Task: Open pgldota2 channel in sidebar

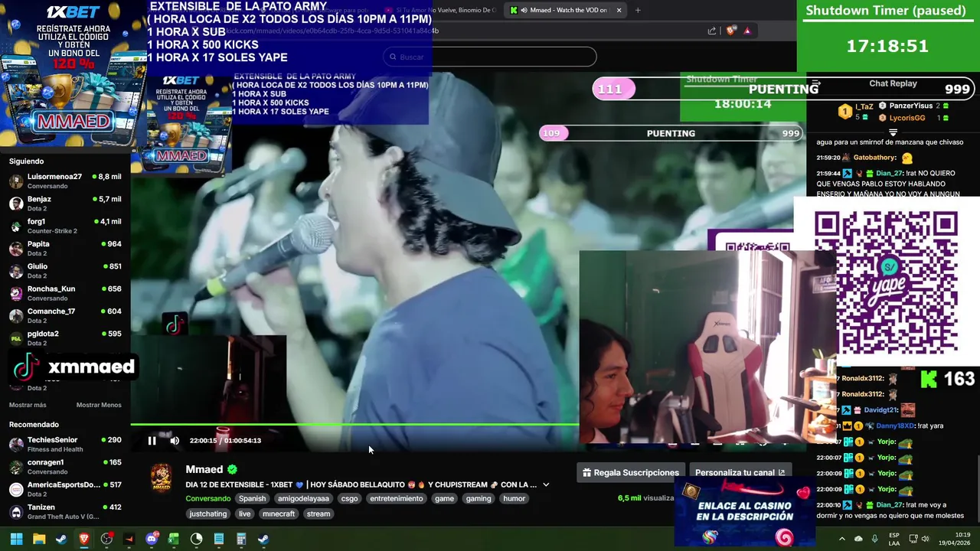Action: [65, 338]
